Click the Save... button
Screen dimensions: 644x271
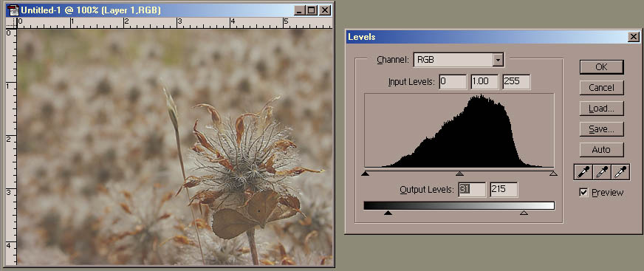pyautogui.click(x=601, y=129)
